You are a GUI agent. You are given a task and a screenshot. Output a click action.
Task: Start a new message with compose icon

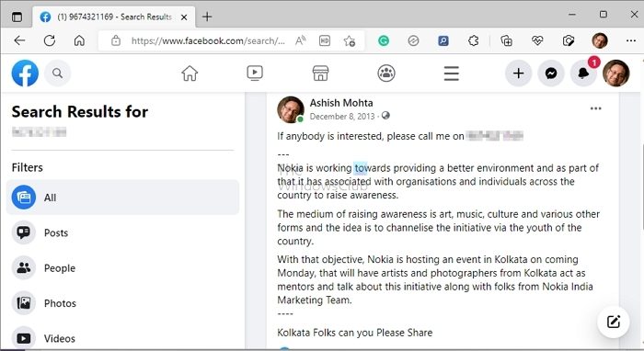(x=614, y=322)
